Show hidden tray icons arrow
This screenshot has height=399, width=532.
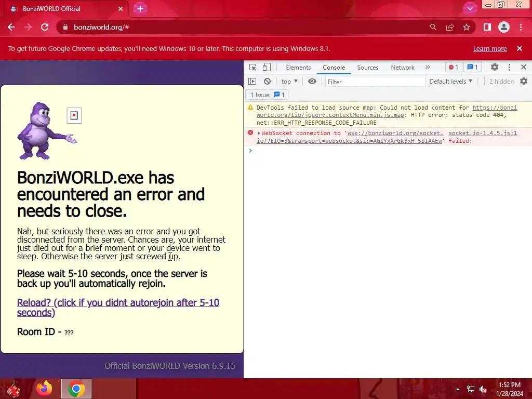(x=458, y=389)
